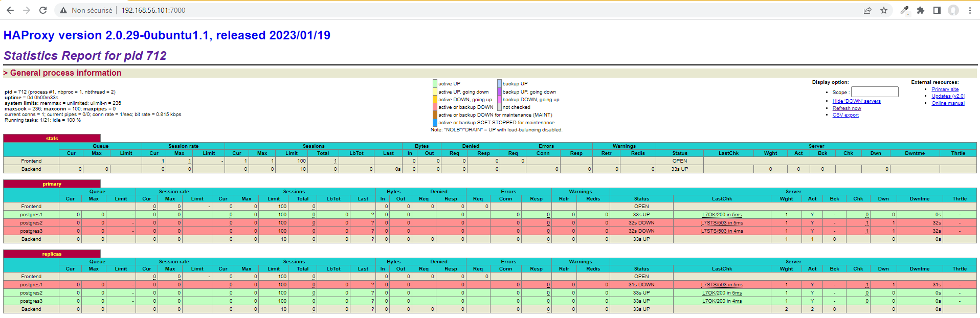The width and height of the screenshot is (980, 318).
Task: Click LastChk 'L7STS/503 in 5ms' for replicas postgres1
Action: click(722, 285)
